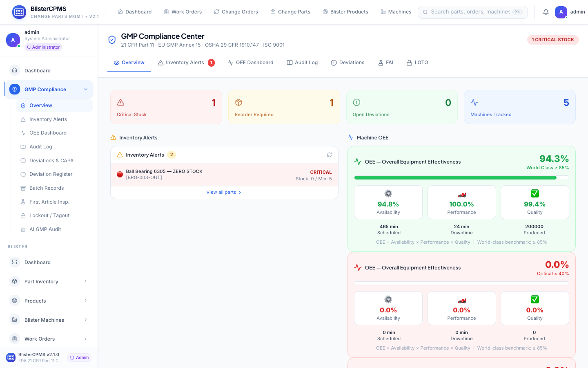Click the sidebar admin profile avatar
The image size is (588, 368).
pyautogui.click(x=13, y=40)
